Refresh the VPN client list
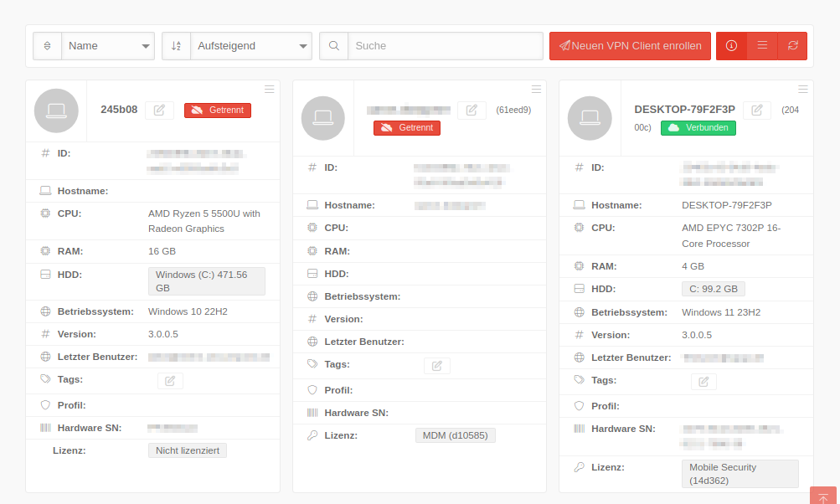Image resolution: width=840 pixels, height=504 pixels. point(792,46)
